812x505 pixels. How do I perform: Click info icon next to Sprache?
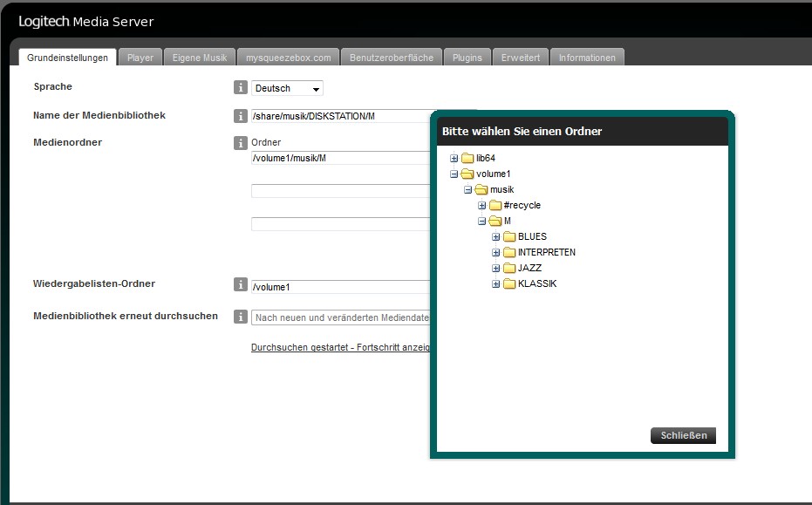tap(241, 87)
